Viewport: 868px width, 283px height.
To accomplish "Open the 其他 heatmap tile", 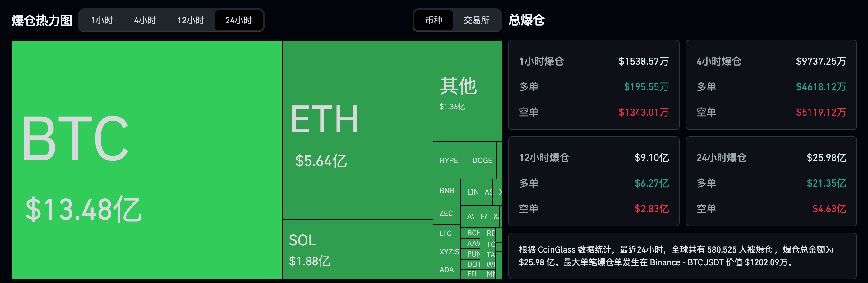I will click(x=465, y=91).
